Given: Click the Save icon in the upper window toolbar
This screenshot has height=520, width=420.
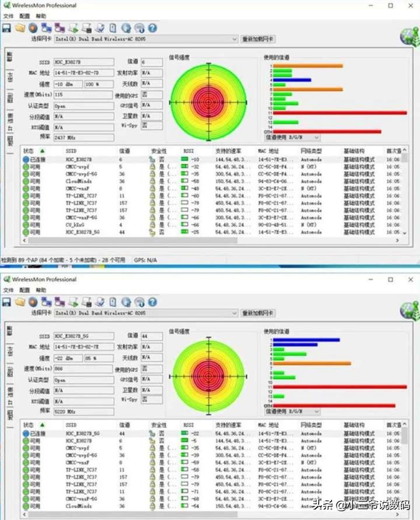Looking at the screenshot, I should click(x=6, y=28).
